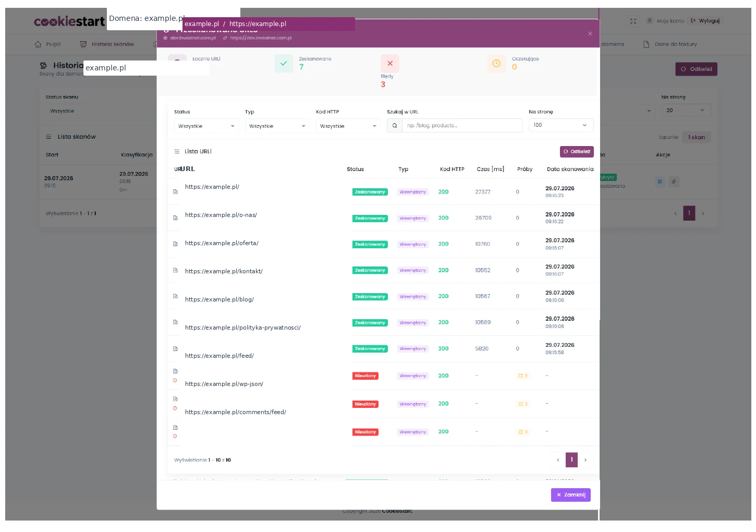
Task: Open the Status filter dropdown in modal
Action: click(x=206, y=126)
